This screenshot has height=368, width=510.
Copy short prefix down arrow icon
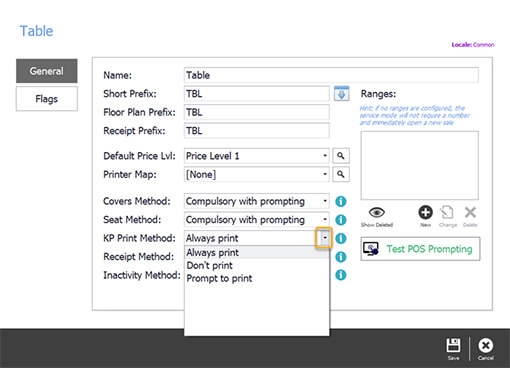341,94
